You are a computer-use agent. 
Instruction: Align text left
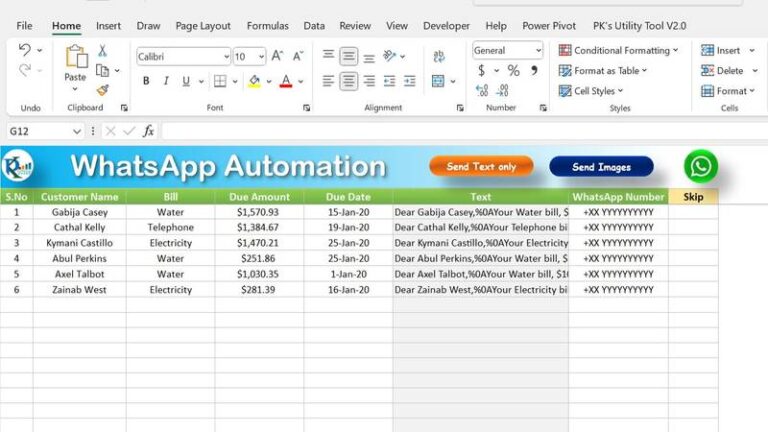coord(328,81)
